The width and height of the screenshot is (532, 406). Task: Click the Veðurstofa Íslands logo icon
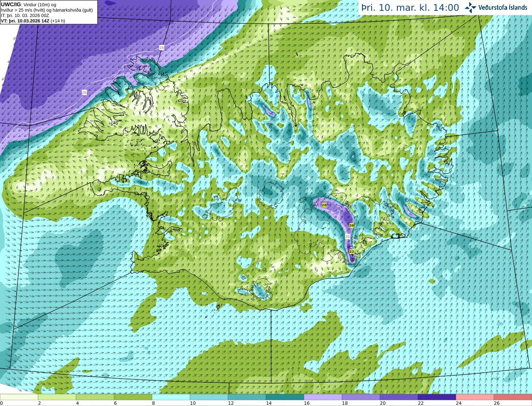coord(470,7)
